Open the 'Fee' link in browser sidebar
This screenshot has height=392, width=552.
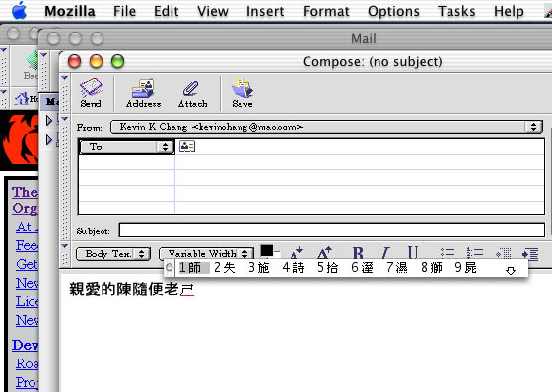27,245
